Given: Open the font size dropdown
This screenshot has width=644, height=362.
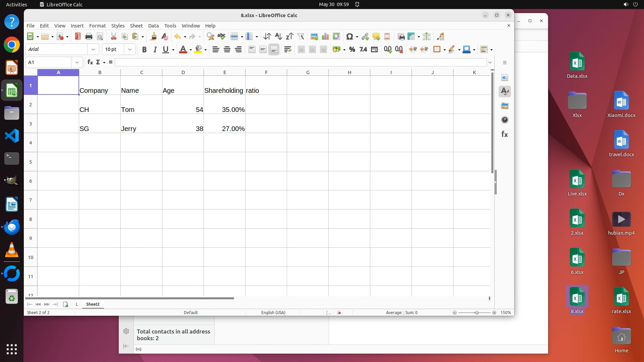Looking at the screenshot, I should coord(130,50).
